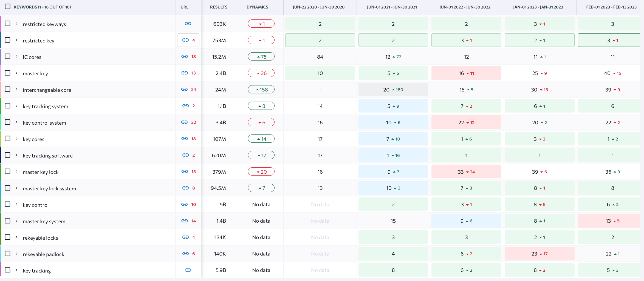Open URL link icon for IC cores
Image resolution: width=644 pixels, height=281 pixels.
click(x=185, y=56)
